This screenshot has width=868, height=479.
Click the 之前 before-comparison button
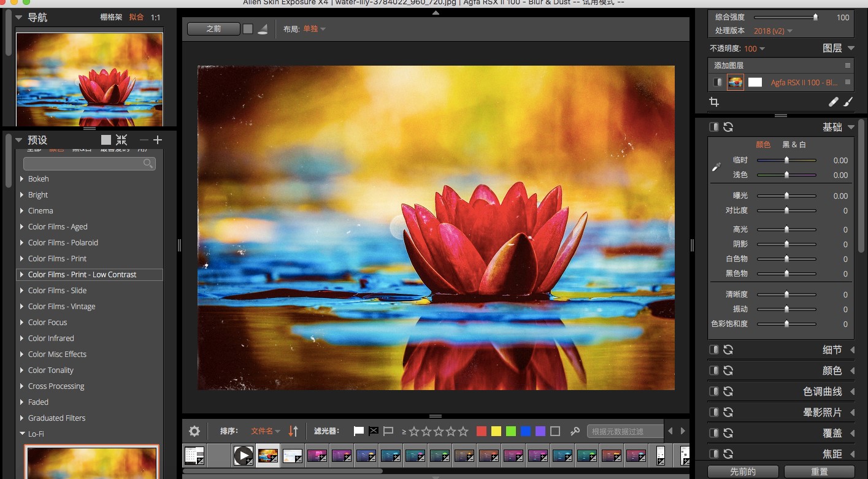click(213, 28)
